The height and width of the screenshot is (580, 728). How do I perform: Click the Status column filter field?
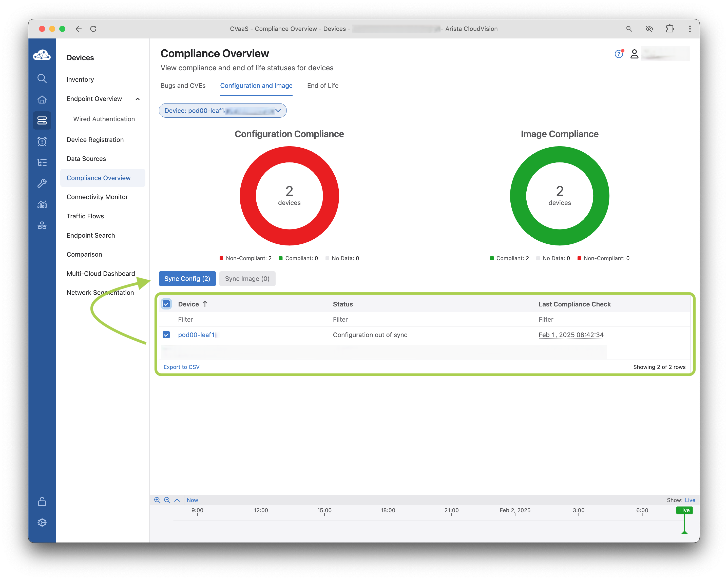(340, 319)
